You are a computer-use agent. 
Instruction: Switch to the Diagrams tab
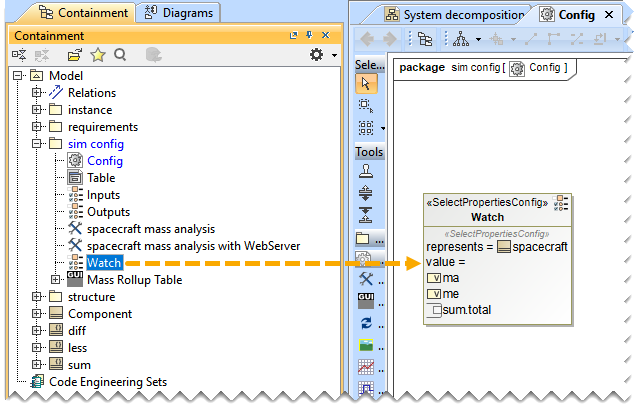click(x=178, y=13)
